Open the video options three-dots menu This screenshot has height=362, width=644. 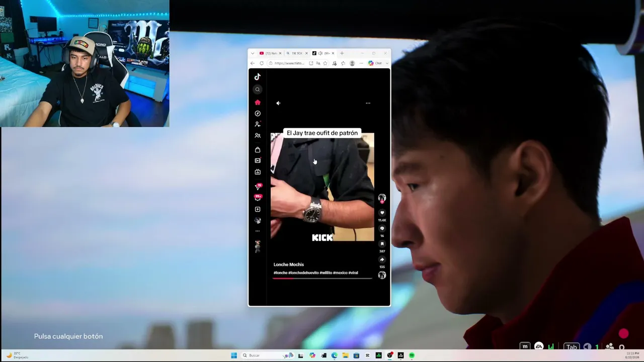(368, 103)
